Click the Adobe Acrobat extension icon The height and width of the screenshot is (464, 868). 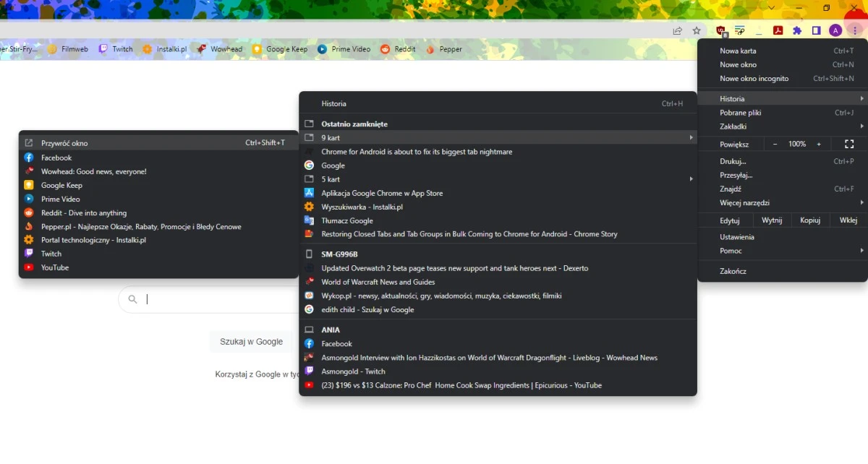[778, 30]
